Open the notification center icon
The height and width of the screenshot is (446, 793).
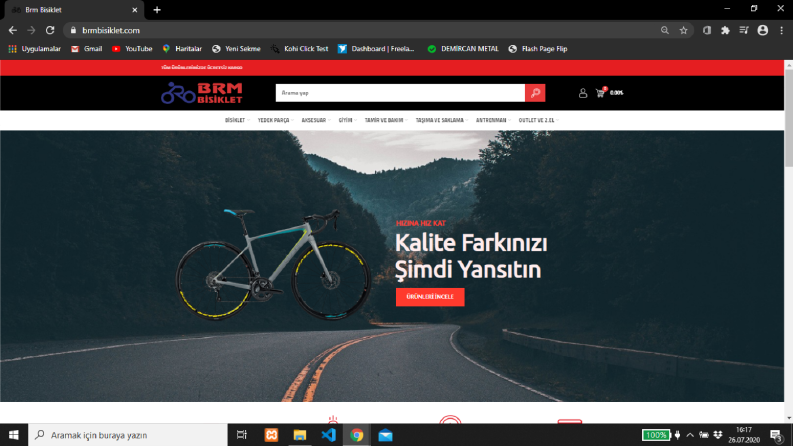pyautogui.click(x=777, y=435)
